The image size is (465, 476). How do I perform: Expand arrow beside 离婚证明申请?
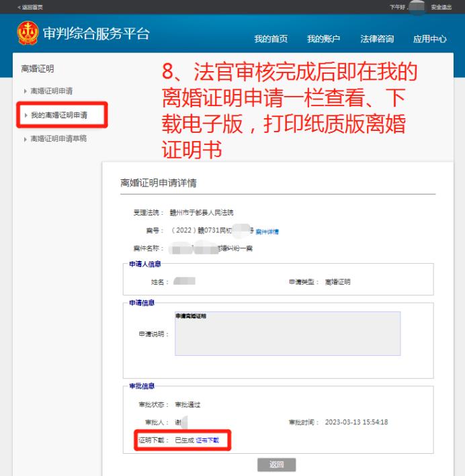tap(26, 91)
